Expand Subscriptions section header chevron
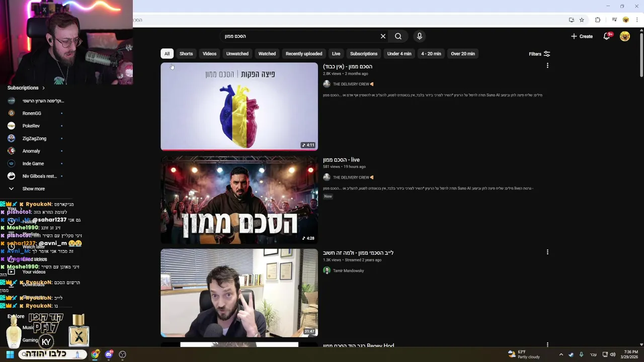Screen dimensions: 644x362 tap(43, 88)
